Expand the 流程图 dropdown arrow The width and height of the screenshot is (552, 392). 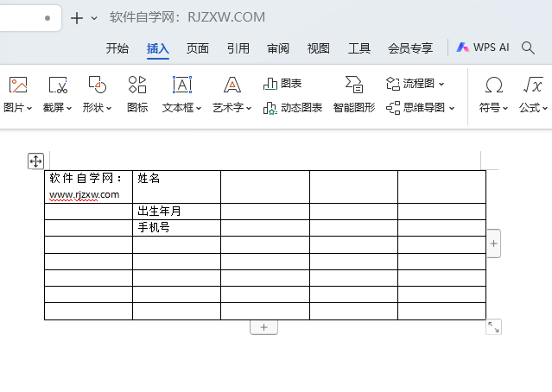coord(441,84)
